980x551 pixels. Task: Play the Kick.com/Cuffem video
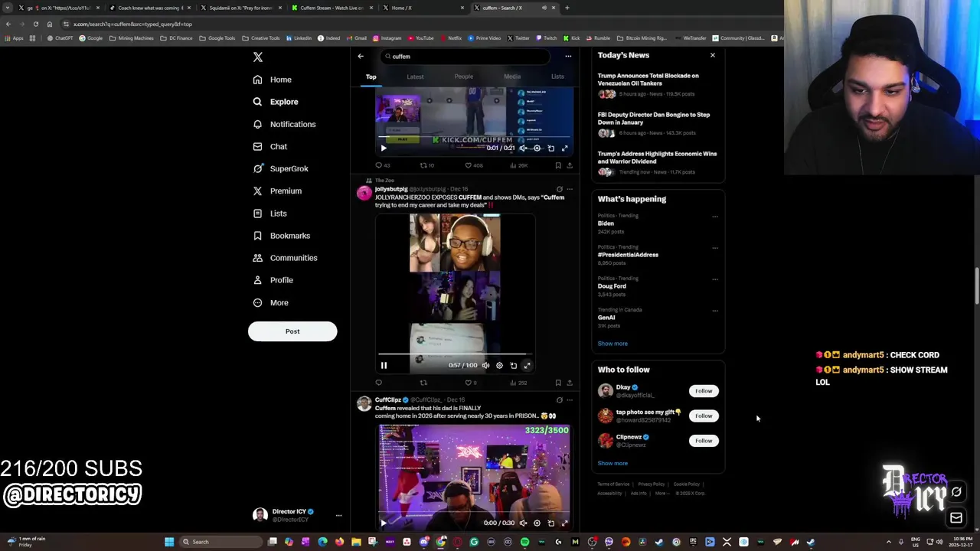384,148
